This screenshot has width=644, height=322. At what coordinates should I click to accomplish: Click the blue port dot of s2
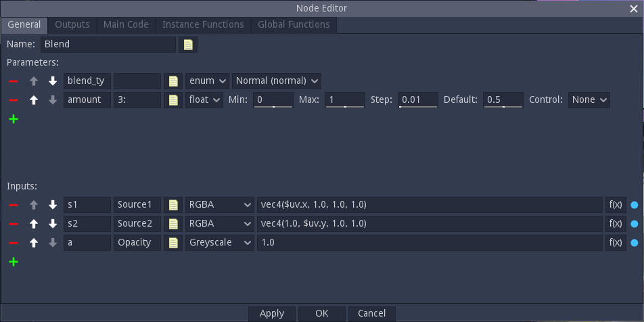(x=635, y=224)
